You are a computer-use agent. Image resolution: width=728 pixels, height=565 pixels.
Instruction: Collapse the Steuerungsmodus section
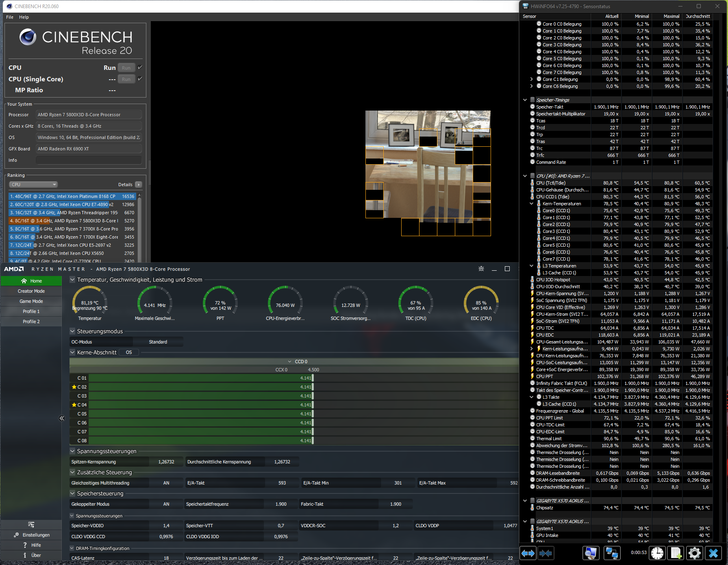(x=72, y=331)
